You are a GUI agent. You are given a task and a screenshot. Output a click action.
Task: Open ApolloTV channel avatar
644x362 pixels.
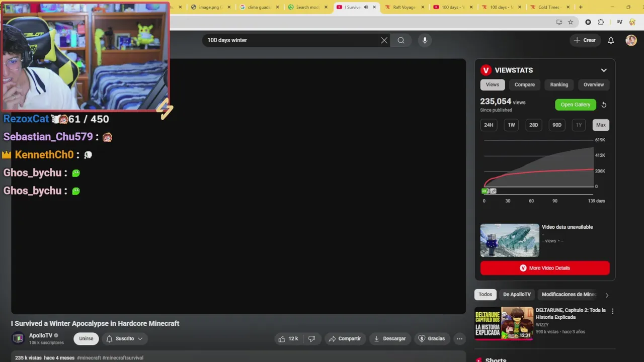(x=18, y=338)
